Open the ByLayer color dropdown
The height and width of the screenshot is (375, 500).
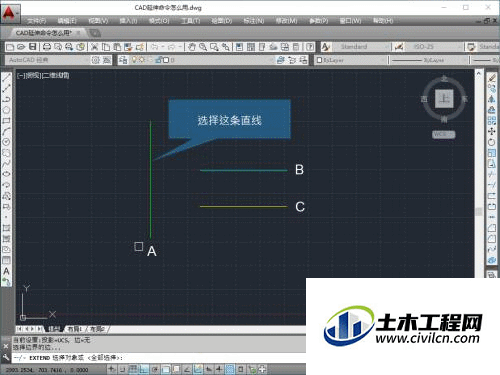click(350, 60)
